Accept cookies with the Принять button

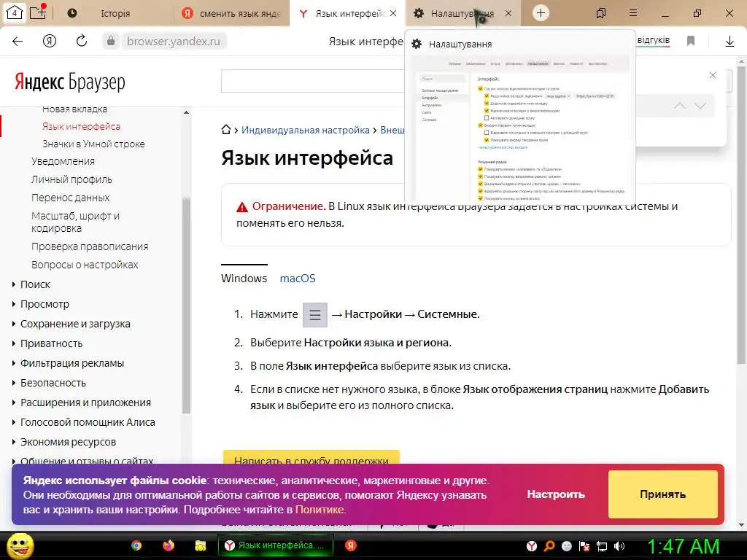click(x=662, y=494)
